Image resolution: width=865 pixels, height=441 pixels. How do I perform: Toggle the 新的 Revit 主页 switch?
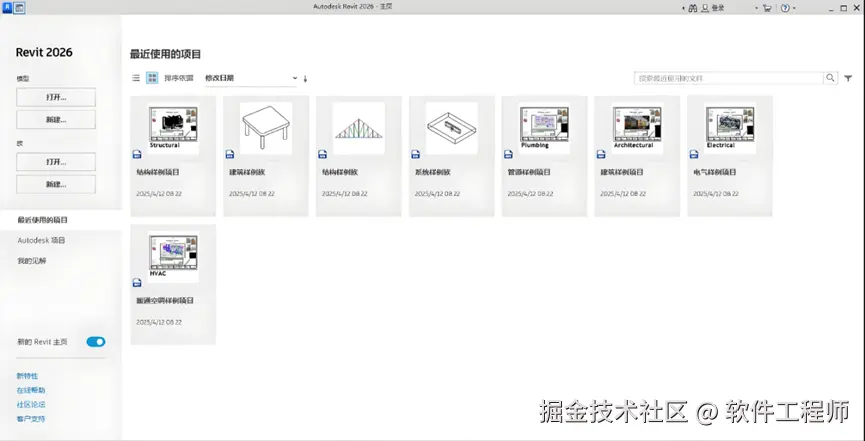pyautogui.click(x=95, y=342)
